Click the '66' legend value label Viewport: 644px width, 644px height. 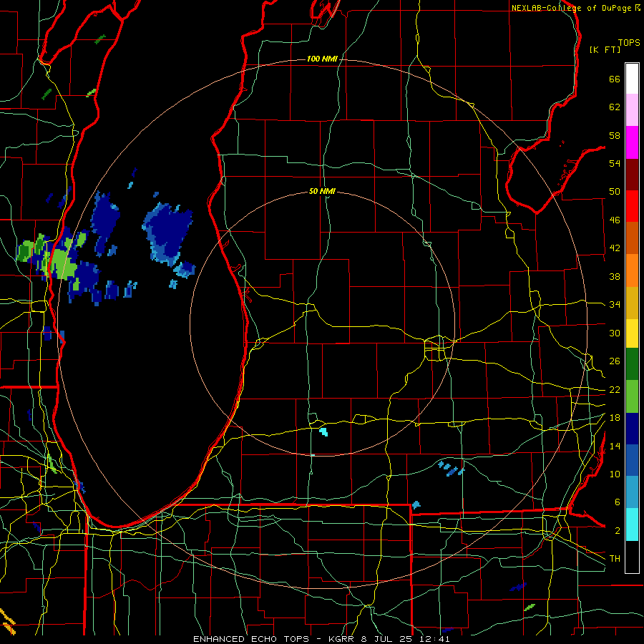[615, 79]
